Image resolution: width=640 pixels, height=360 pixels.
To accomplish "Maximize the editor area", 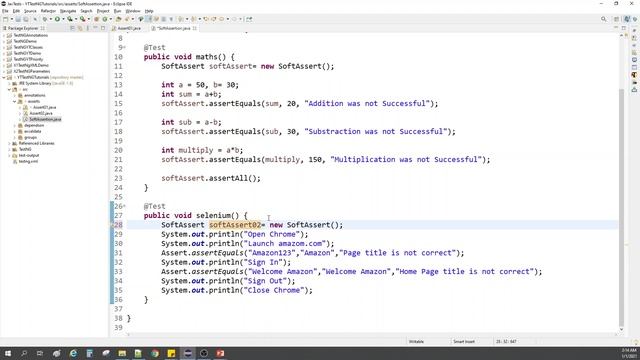I will [624, 28].
